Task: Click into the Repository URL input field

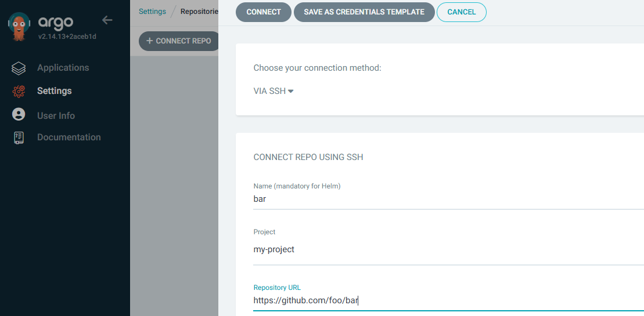Action: [448, 301]
